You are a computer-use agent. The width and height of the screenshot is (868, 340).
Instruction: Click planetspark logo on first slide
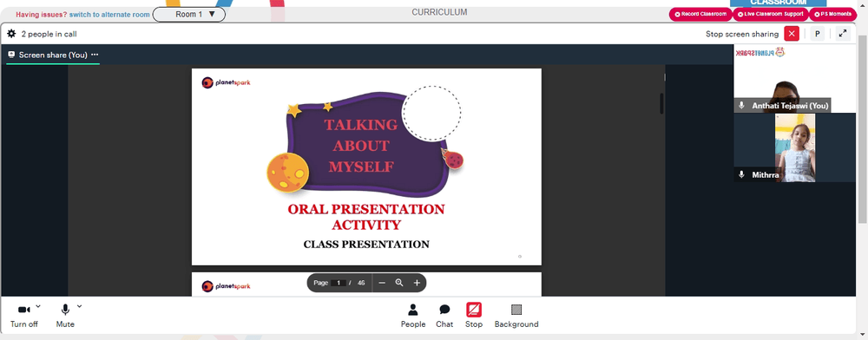pyautogui.click(x=226, y=83)
